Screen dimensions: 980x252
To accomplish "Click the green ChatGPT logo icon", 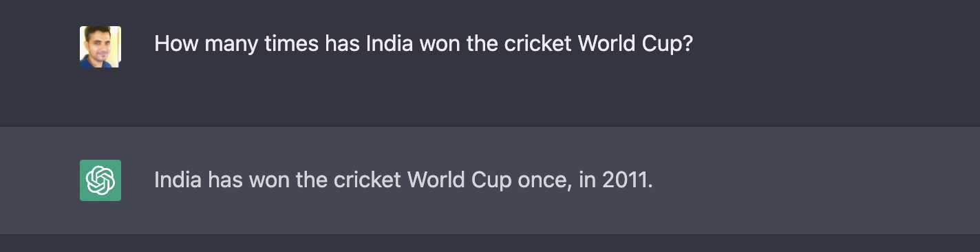I will coord(100,180).
